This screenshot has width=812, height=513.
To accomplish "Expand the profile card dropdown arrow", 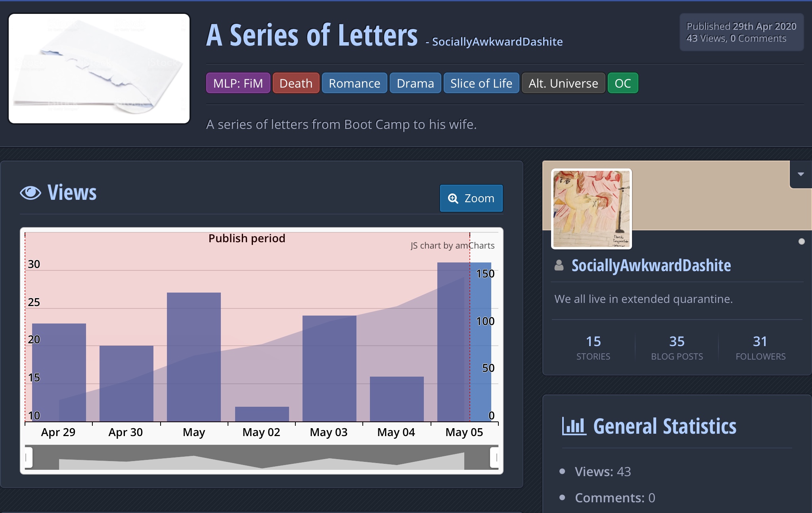I will (x=801, y=174).
